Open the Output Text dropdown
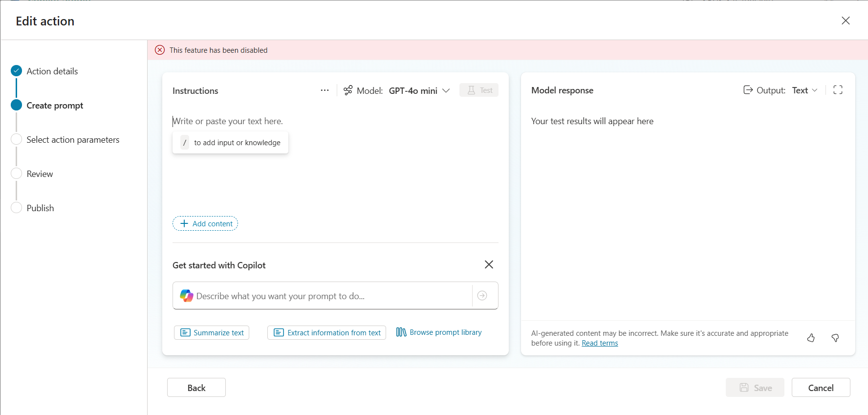The width and height of the screenshot is (868, 415). 804,90
